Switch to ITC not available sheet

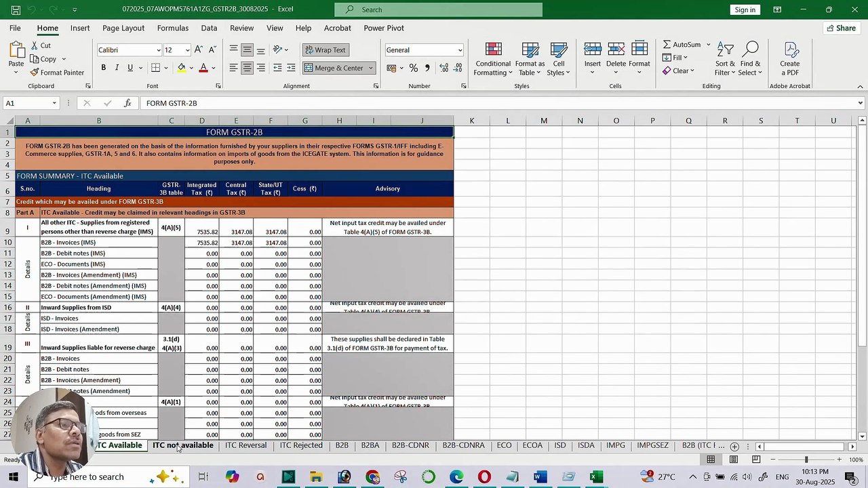click(183, 445)
